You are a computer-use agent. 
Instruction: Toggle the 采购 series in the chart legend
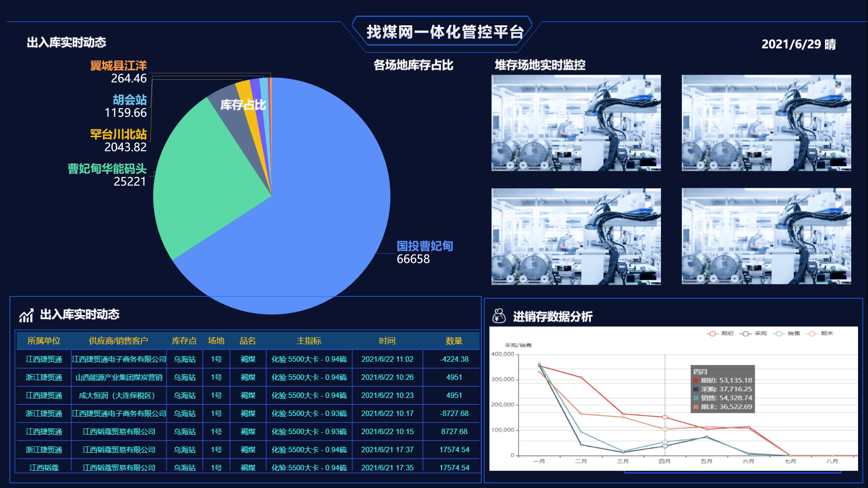753,334
